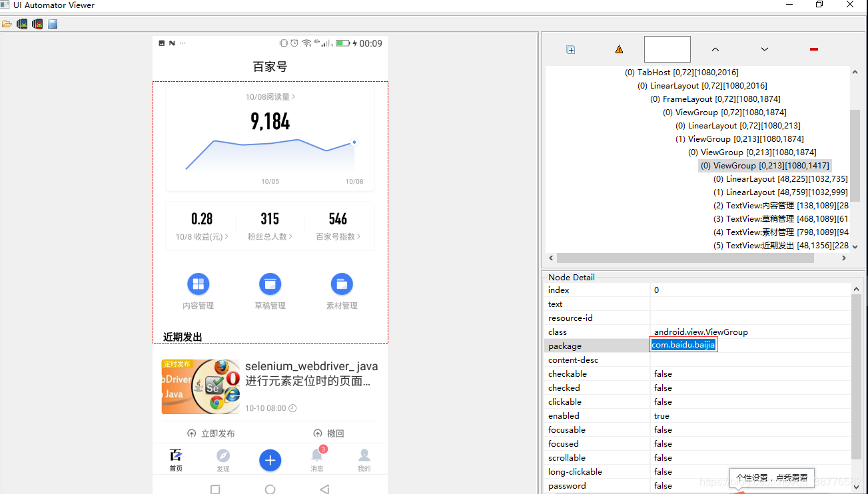Tap the 粉丝总人数 link
The height and width of the screenshot is (494, 868).
click(270, 236)
